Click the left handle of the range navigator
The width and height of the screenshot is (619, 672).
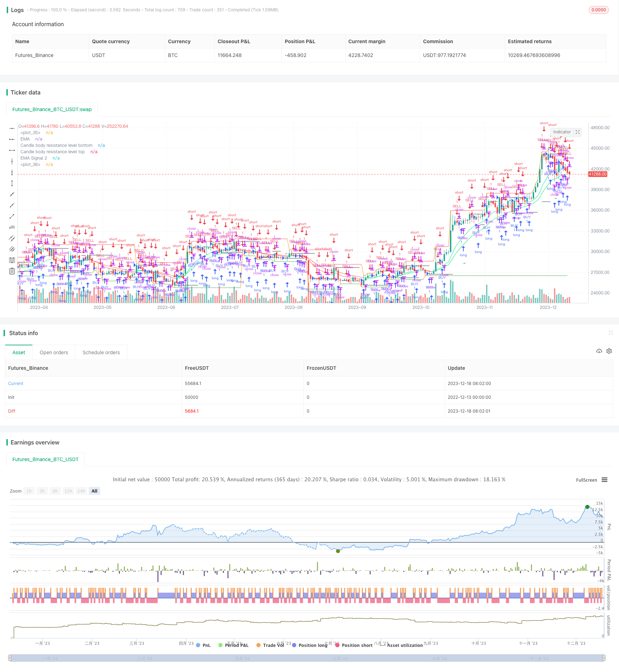(10, 658)
